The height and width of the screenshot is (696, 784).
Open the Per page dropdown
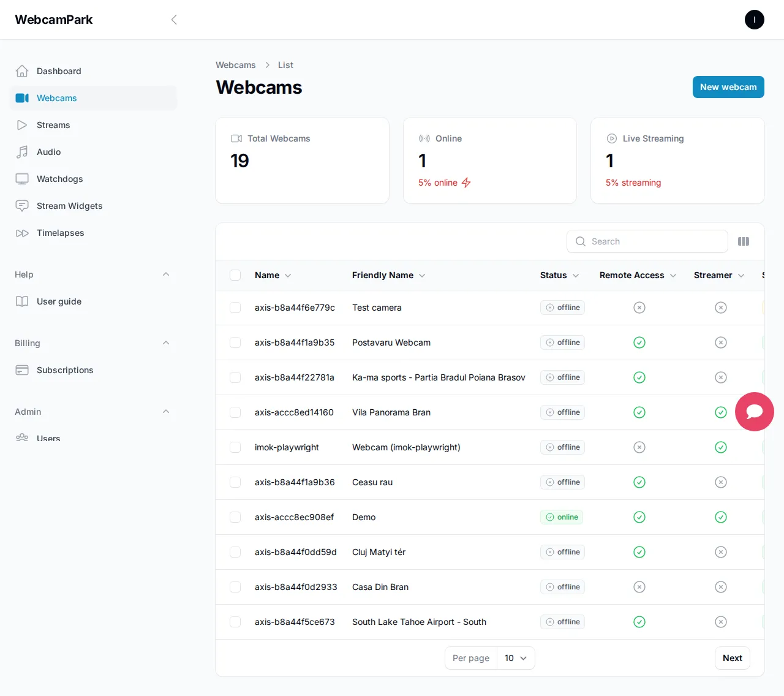coord(515,658)
